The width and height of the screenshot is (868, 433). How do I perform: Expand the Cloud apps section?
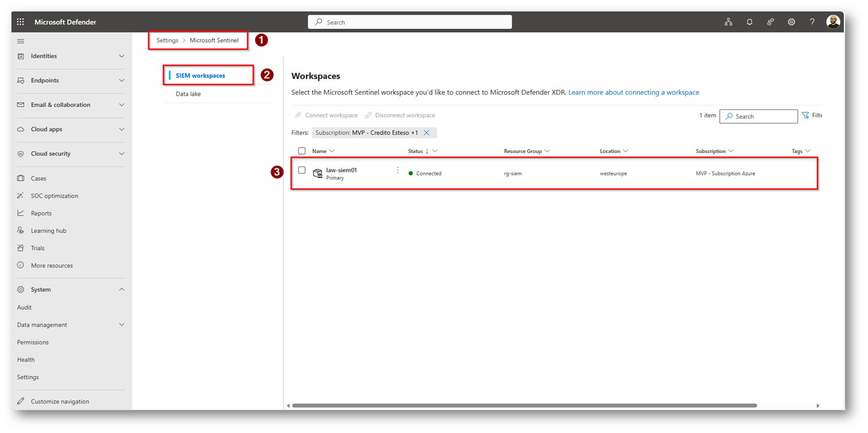pyautogui.click(x=122, y=129)
